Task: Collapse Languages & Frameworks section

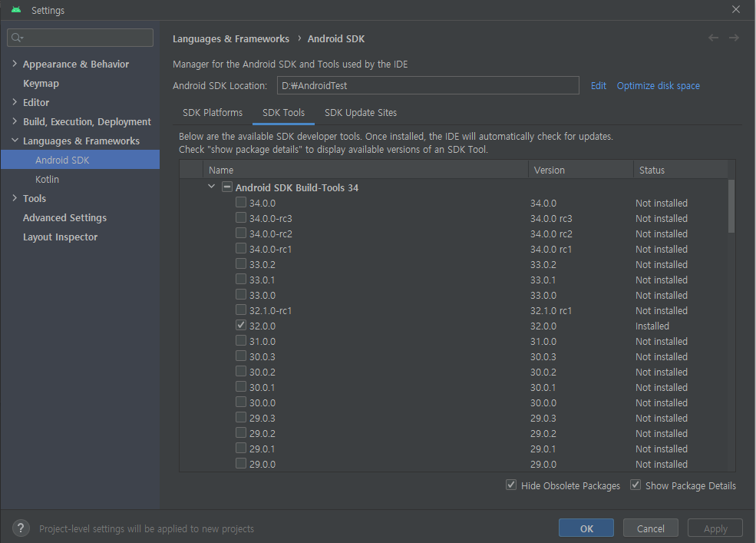Action: click(15, 141)
